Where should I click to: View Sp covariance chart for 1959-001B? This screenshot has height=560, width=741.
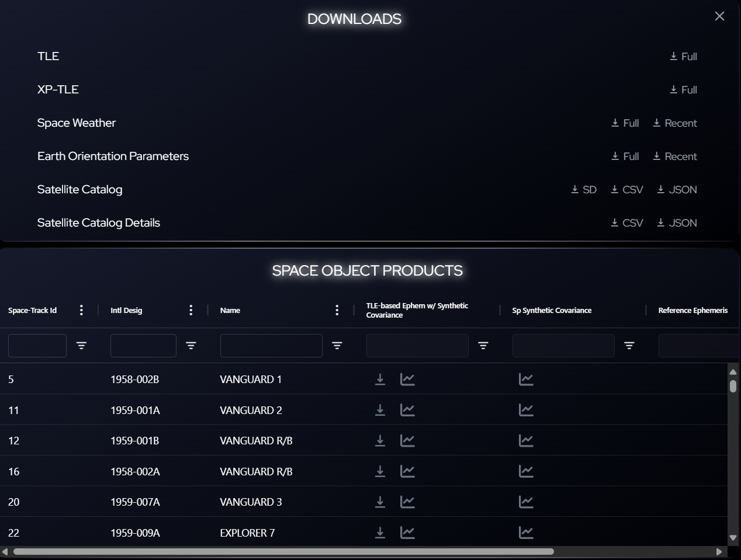526,440
